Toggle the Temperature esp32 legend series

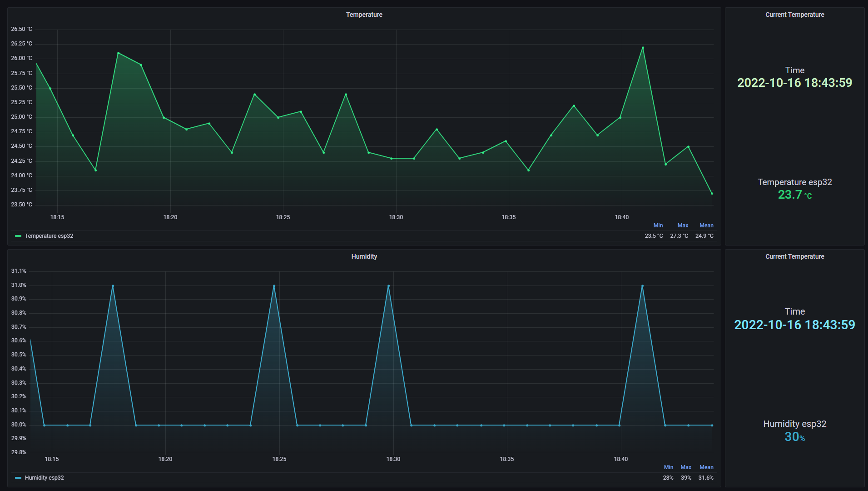49,236
